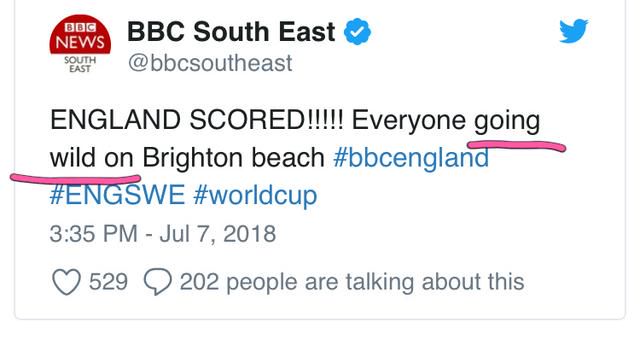
Task: Open "202 people are talking about this"
Action: point(352,282)
